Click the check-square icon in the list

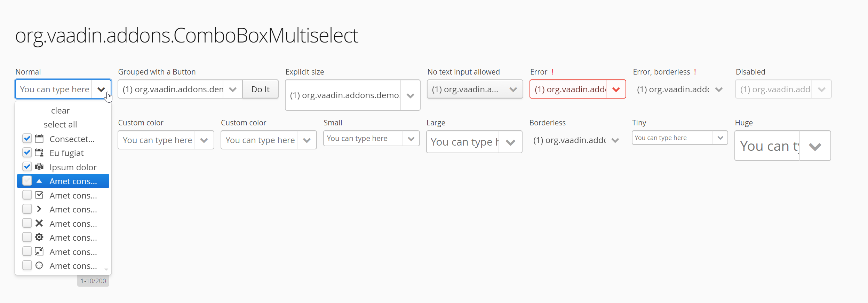pyautogui.click(x=39, y=195)
